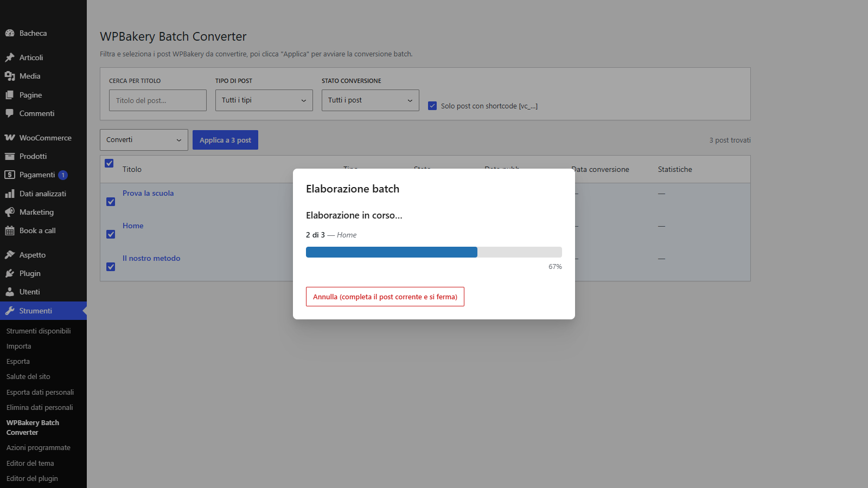The width and height of the screenshot is (868, 488).
Task: Open Editor del tema submenu item
Action: click(30, 463)
